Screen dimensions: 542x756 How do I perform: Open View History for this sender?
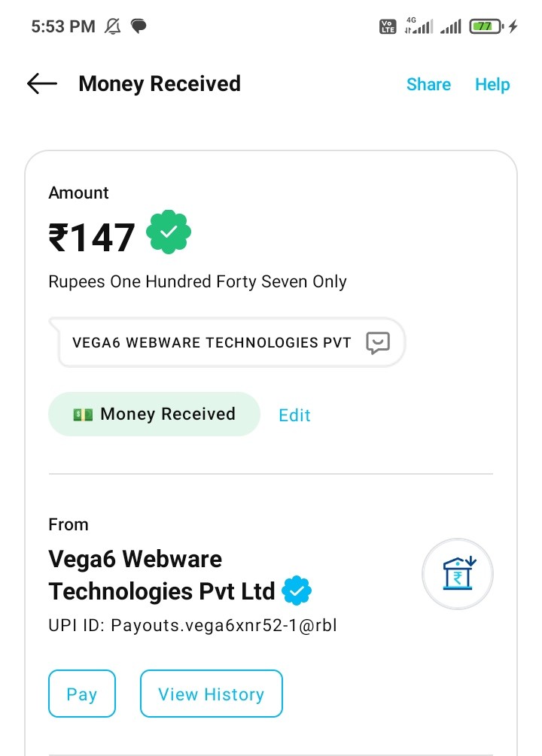coord(211,694)
